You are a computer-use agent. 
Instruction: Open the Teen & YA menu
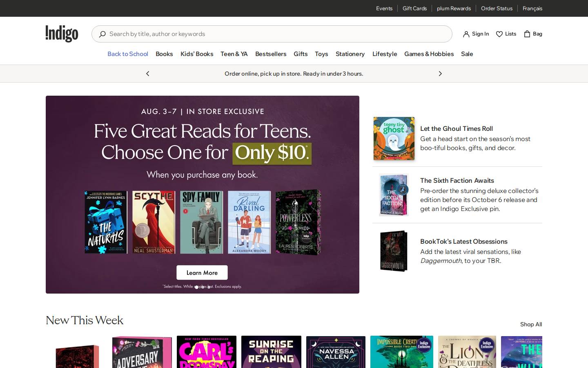click(x=234, y=54)
